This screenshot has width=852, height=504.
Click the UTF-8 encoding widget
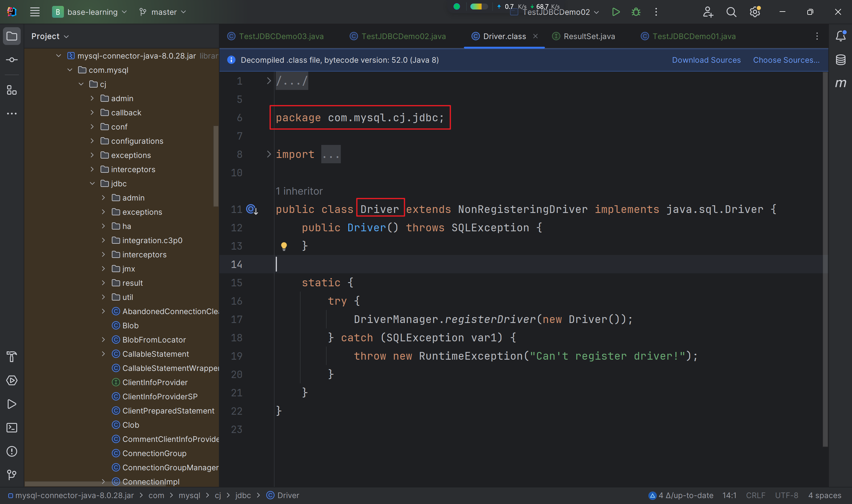pyautogui.click(x=786, y=495)
